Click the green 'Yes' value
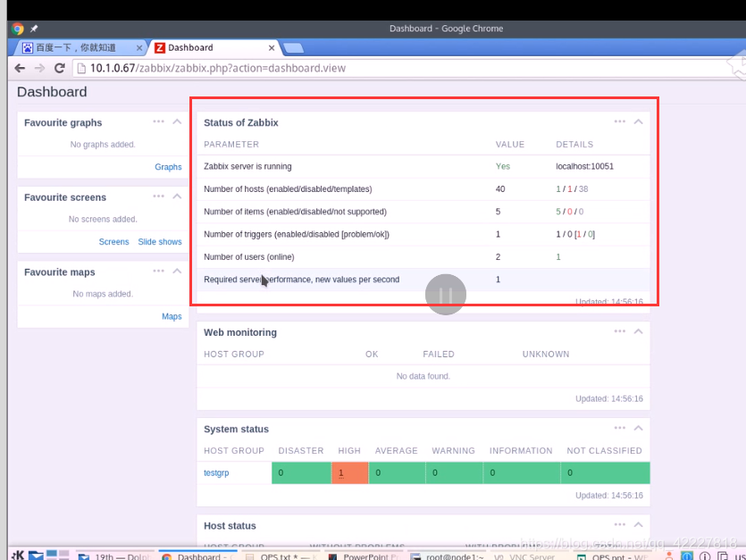746x560 pixels. tap(503, 166)
